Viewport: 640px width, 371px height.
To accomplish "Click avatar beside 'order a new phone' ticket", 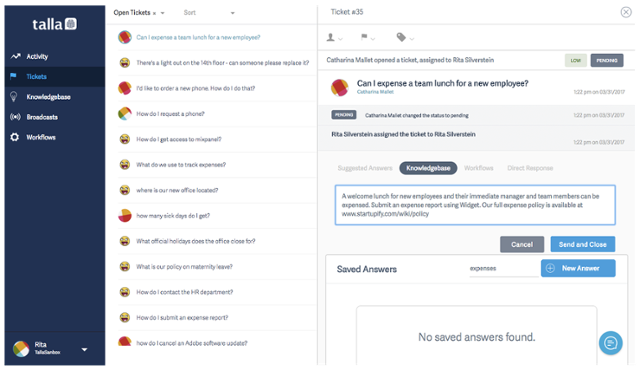I will coord(124,88).
